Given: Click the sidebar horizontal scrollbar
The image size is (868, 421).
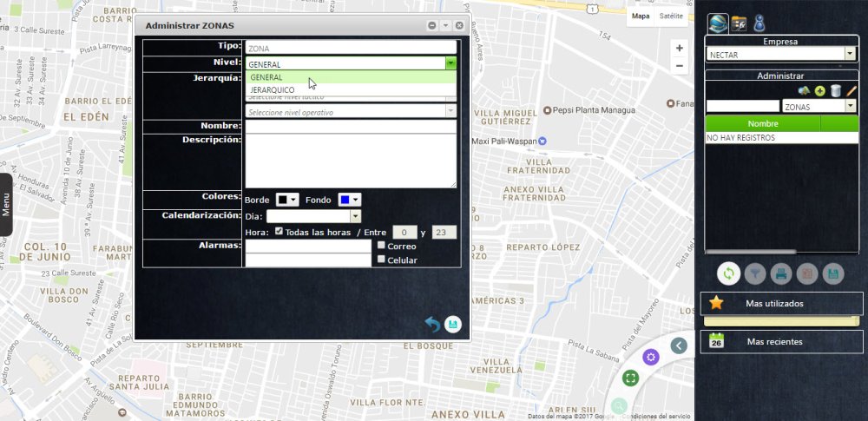Looking at the screenshot, I should coord(751,252).
